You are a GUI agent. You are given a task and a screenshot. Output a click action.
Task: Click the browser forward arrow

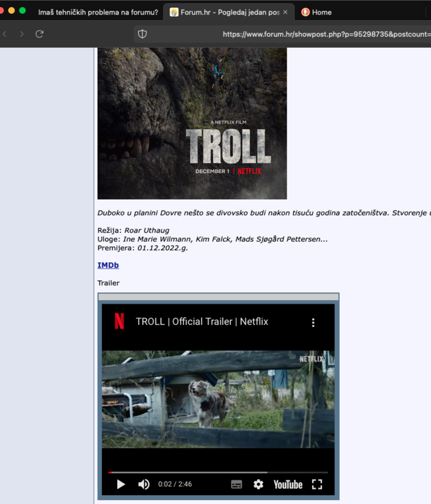tap(22, 34)
